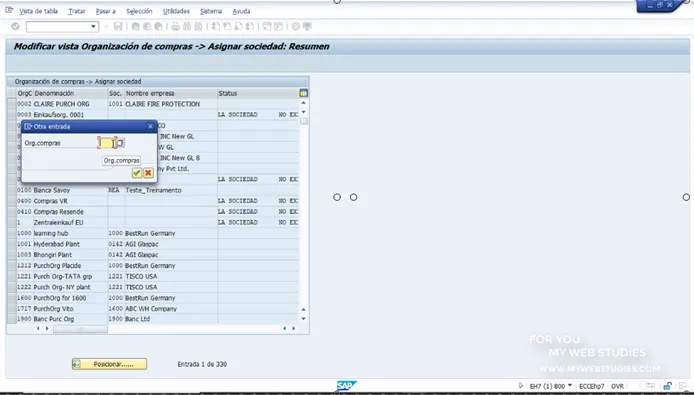
Task: Click the Find binoculars icon
Action: (x=187, y=27)
